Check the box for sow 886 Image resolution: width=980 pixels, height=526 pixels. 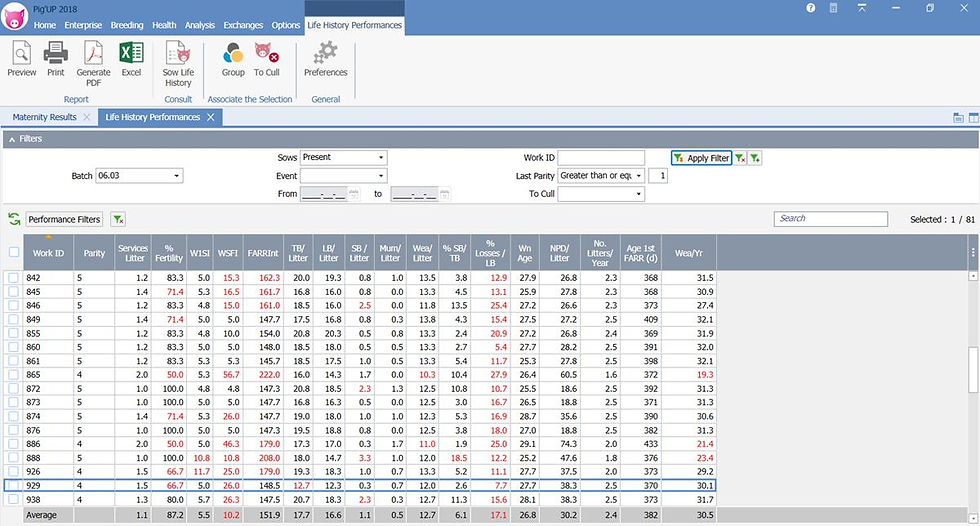tap(14, 444)
